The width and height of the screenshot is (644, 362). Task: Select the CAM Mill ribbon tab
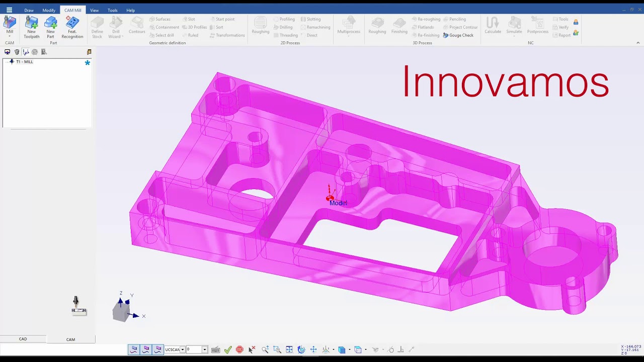(x=72, y=10)
